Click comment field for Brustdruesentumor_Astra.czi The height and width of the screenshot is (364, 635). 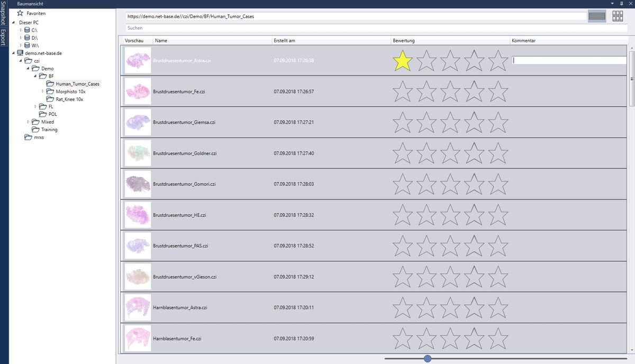[569, 60]
